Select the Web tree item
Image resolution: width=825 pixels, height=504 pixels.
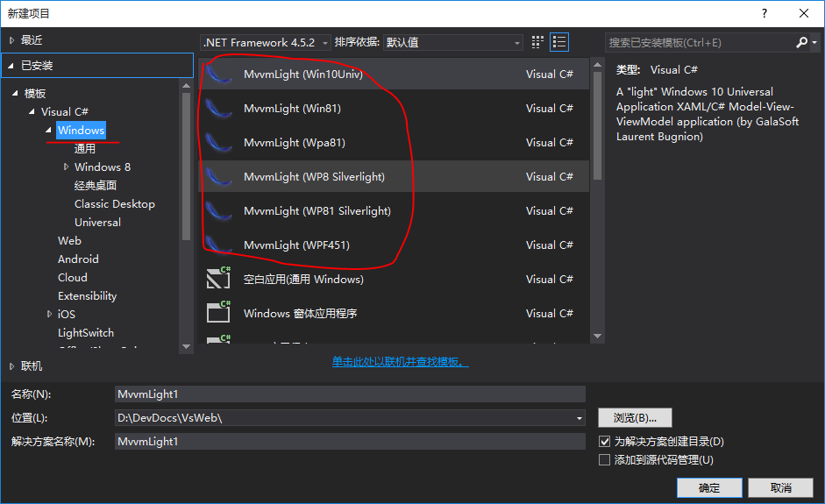(69, 241)
